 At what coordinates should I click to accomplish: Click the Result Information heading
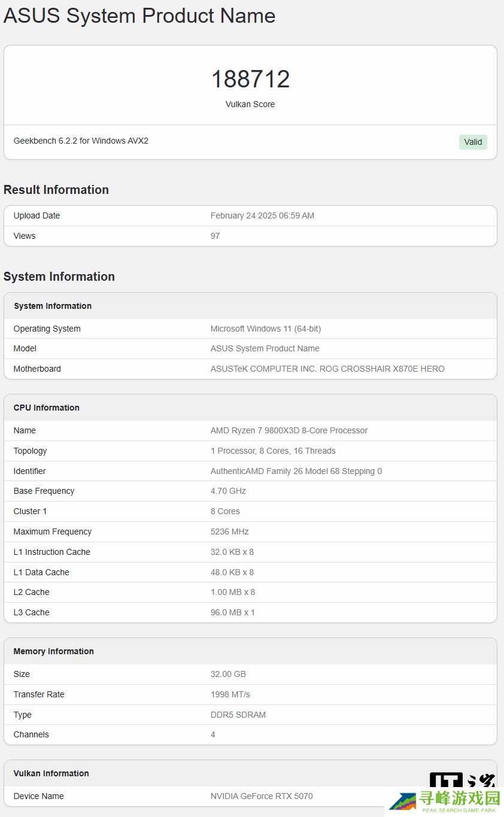point(56,190)
